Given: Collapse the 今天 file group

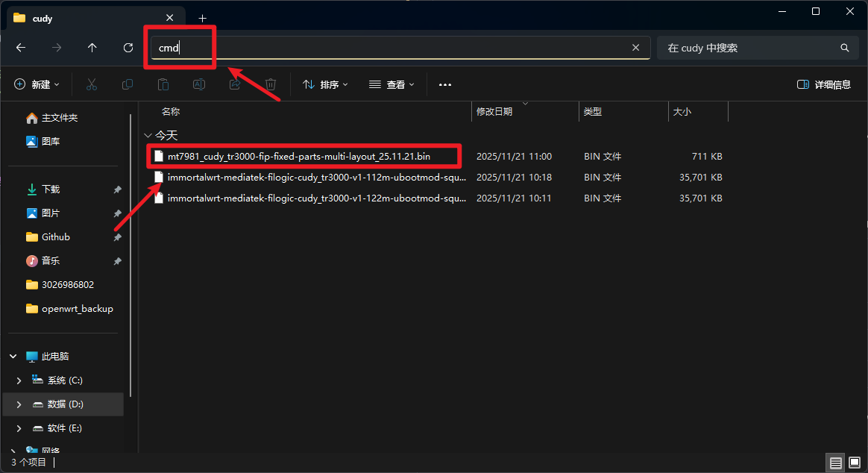Looking at the screenshot, I should (x=148, y=136).
